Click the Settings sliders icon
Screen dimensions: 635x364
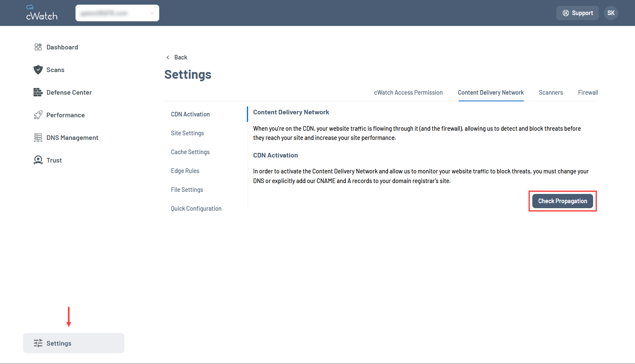pos(38,343)
